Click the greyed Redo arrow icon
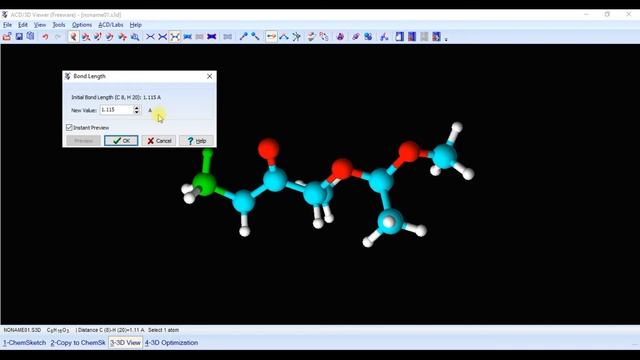The height and width of the screenshot is (360, 640). 58,37
